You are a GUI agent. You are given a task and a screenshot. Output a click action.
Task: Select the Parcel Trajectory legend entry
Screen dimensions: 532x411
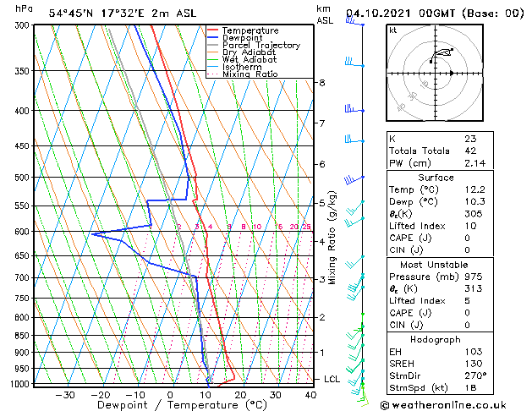(261, 46)
